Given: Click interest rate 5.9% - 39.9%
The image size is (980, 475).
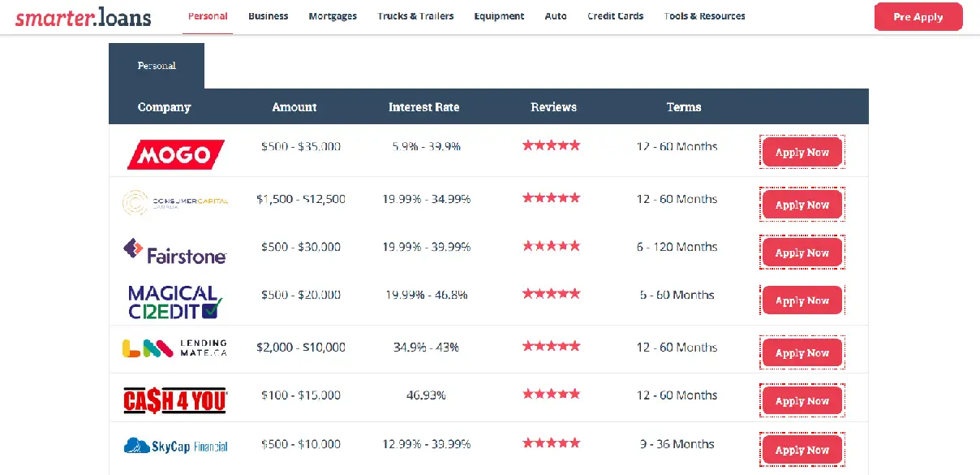Looking at the screenshot, I should 427,147.
